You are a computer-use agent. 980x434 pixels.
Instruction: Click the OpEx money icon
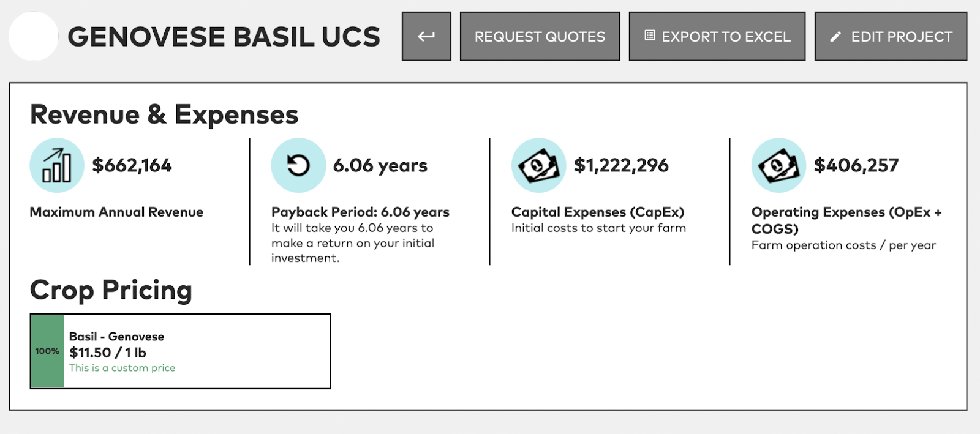coord(778,165)
